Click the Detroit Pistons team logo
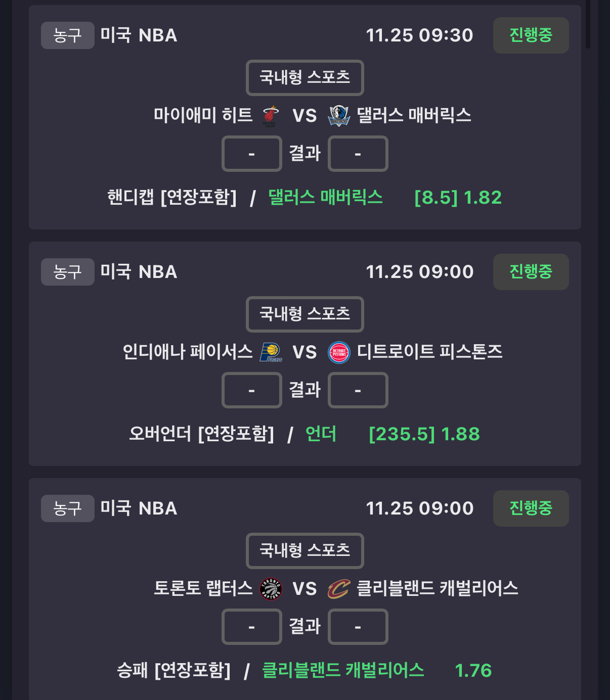The image size is (610, 700). [x=339, y=352]
